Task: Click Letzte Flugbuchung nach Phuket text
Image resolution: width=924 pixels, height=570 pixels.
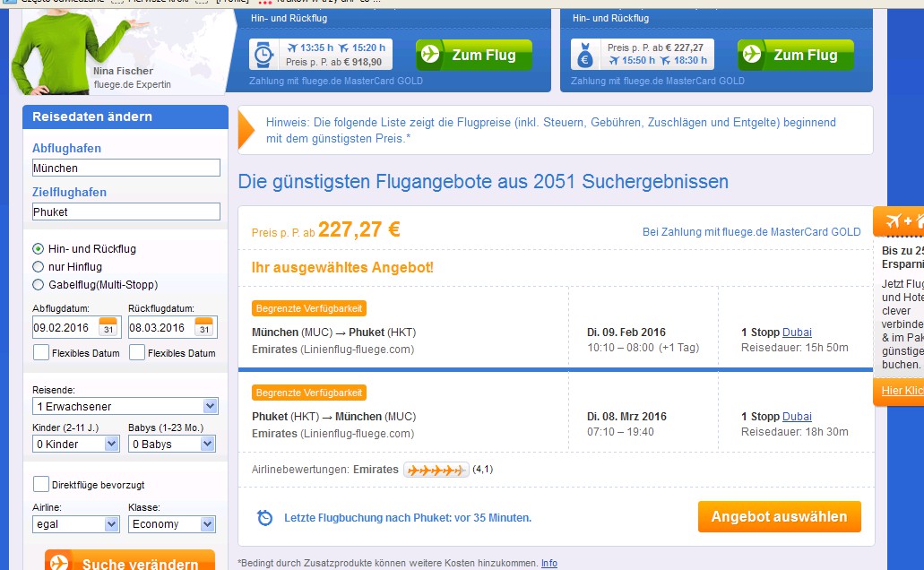Action: tap(408, 517)
